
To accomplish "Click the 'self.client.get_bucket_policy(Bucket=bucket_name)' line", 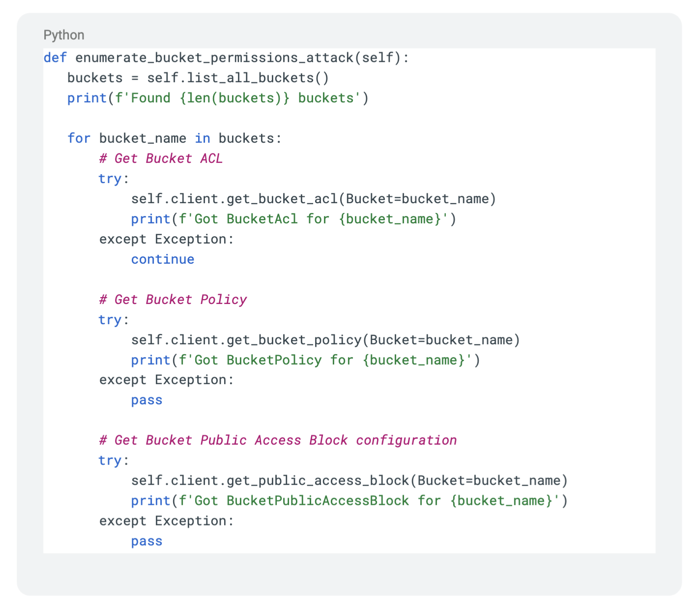I will pyautogui.click(x=325, y=340).
